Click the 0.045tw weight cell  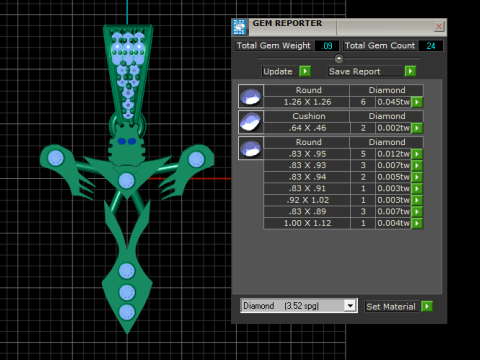pos(393,102)
